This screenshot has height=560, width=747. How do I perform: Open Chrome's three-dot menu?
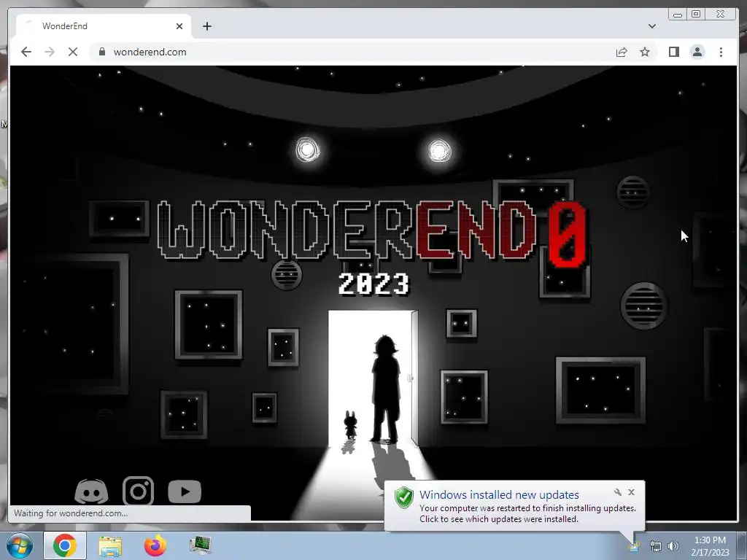click(721, 52)
